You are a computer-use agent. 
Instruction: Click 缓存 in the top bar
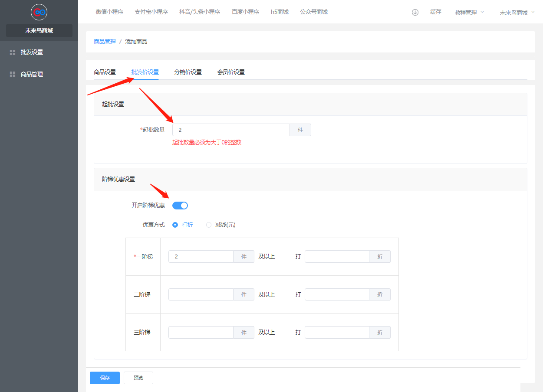(436, 12)
